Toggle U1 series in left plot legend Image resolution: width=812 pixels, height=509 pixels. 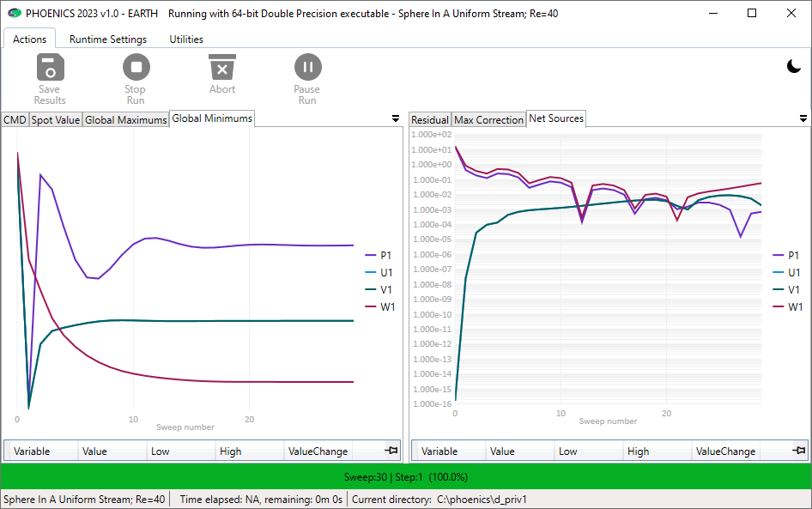tap(379, 272)
